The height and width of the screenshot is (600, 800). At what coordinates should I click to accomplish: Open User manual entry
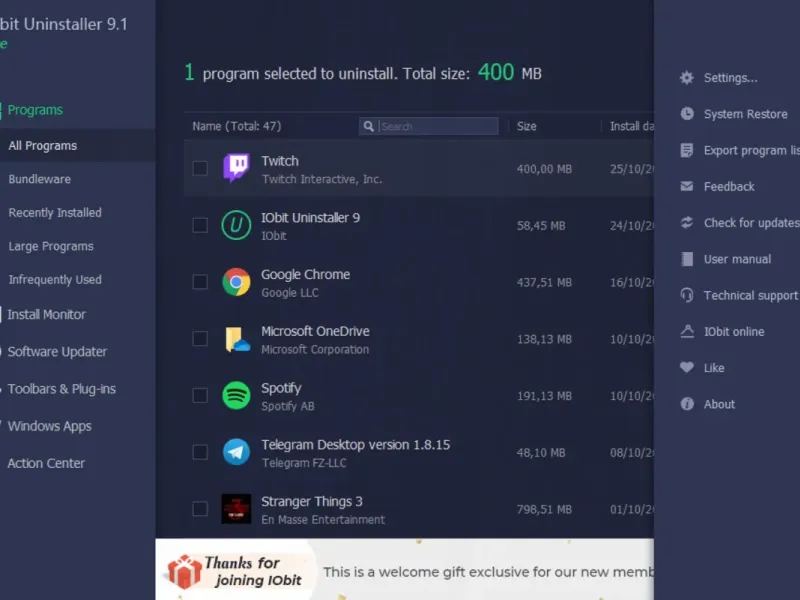click(737, 259)
